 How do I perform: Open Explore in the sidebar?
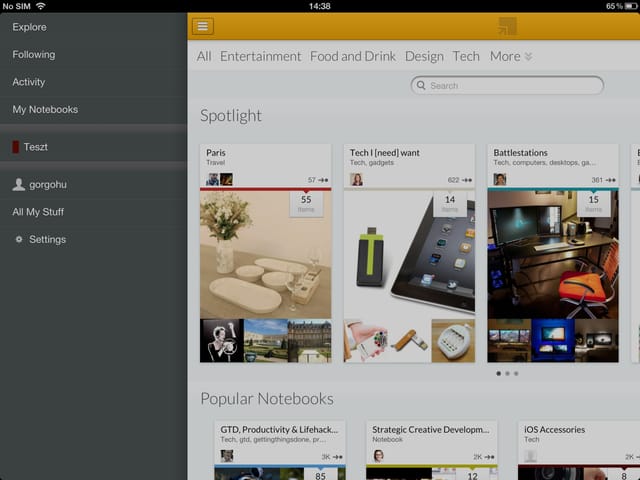(x=93, y=27)
